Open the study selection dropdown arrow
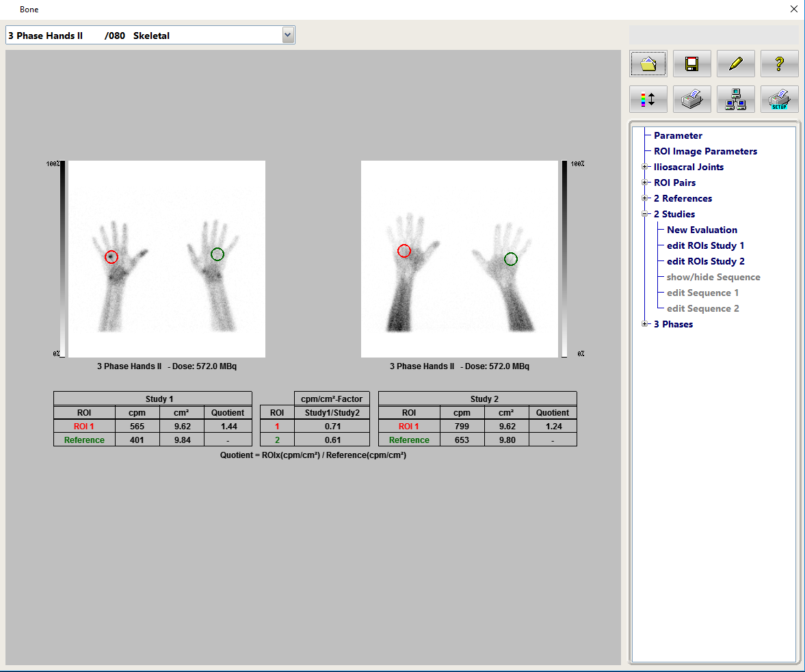 [x=288, y=35]
